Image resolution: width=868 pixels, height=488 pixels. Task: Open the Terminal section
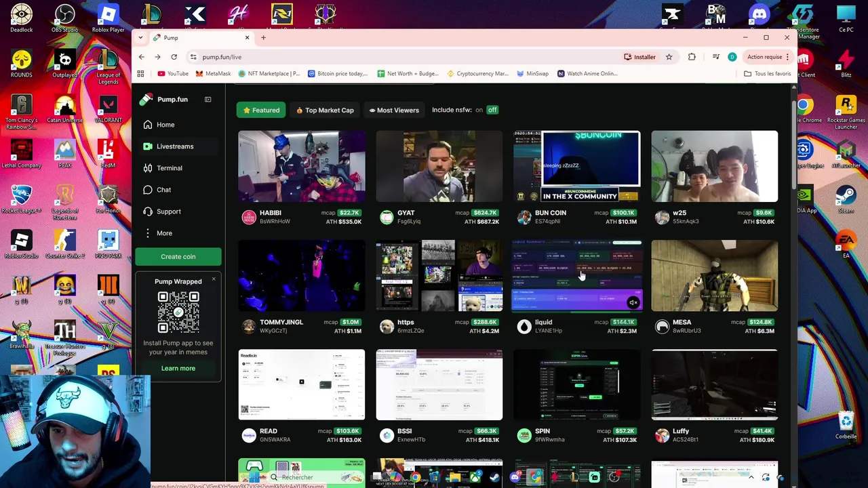[x=169, y=168]
